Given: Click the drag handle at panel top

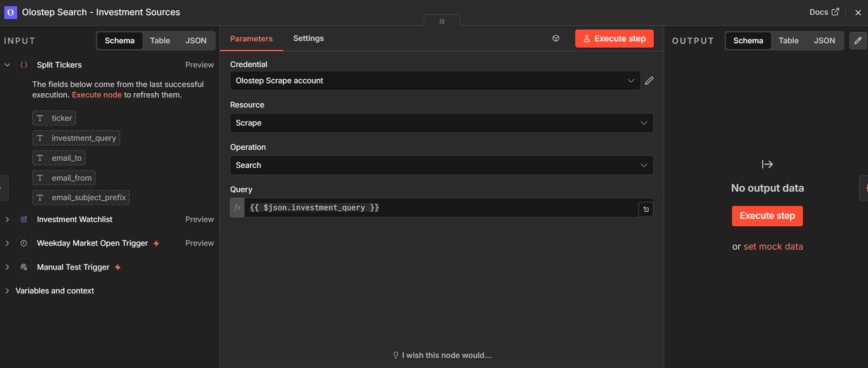Looking at the screenshot, I should (x=442, y=21).
